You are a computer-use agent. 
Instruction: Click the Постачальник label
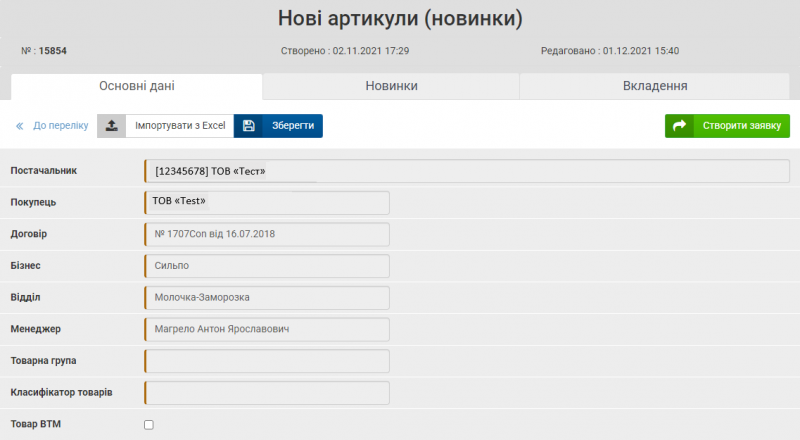pos(43,170)
